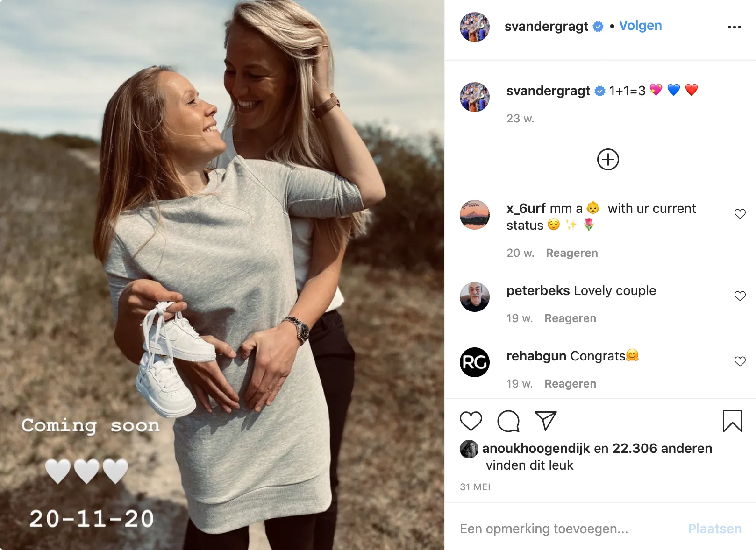Open the peterbeks profile avatar
756x550 pixels.
pyautogui.click(x=475, y=297)
